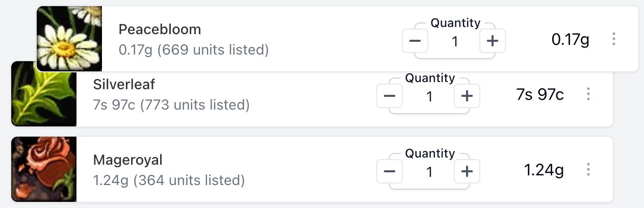Open the Peacebloom three-dot options menu

point(614,39)
